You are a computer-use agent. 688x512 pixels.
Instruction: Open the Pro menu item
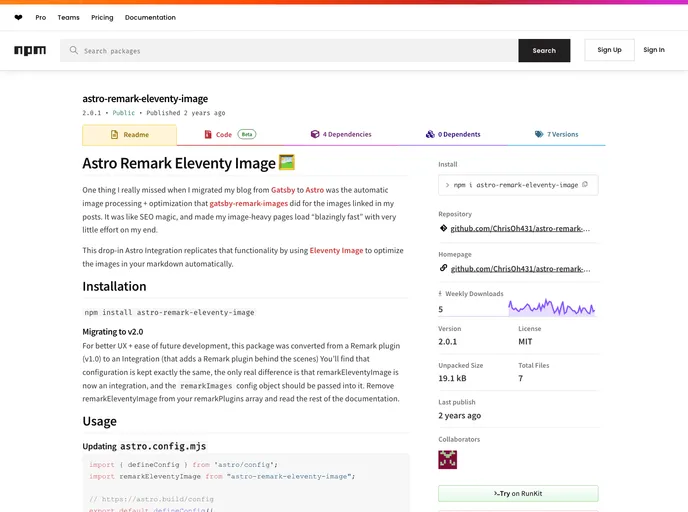[41, 18]
